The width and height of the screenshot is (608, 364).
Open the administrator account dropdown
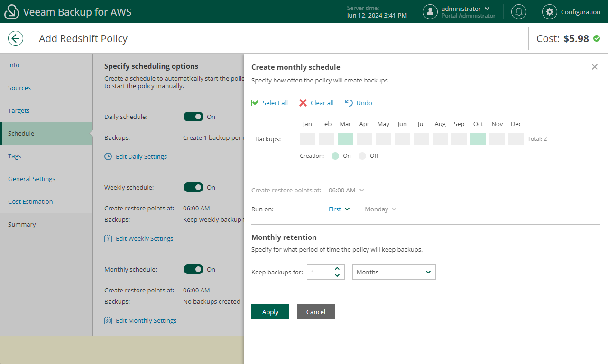coord(466,9)
